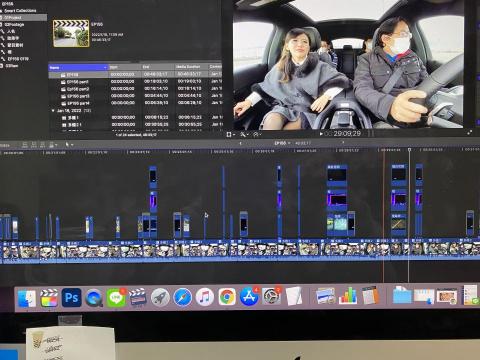The image size is (480, 360).
Task: Collapse the Jan 18, 2022 date group
Action: 53,110
